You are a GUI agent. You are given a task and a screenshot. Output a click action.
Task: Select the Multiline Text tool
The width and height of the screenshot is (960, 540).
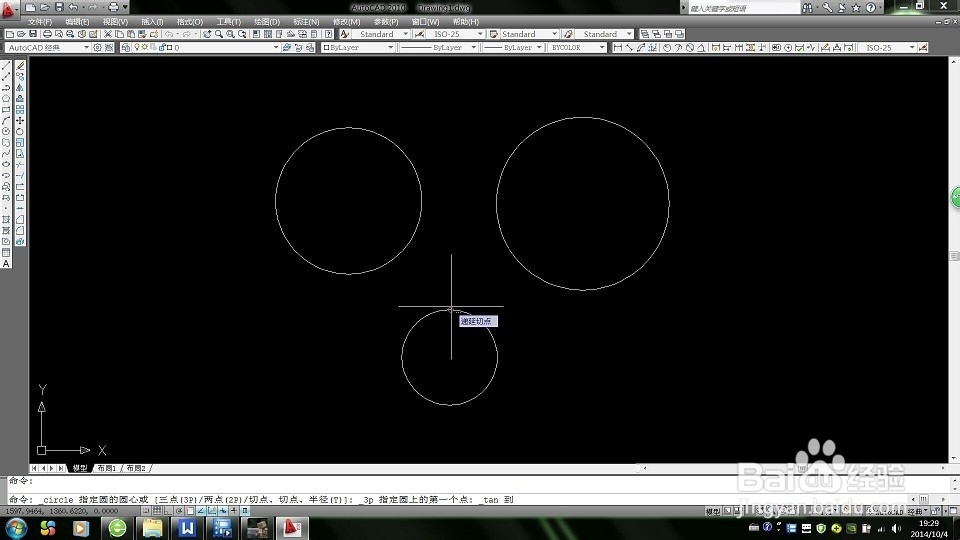6,264
